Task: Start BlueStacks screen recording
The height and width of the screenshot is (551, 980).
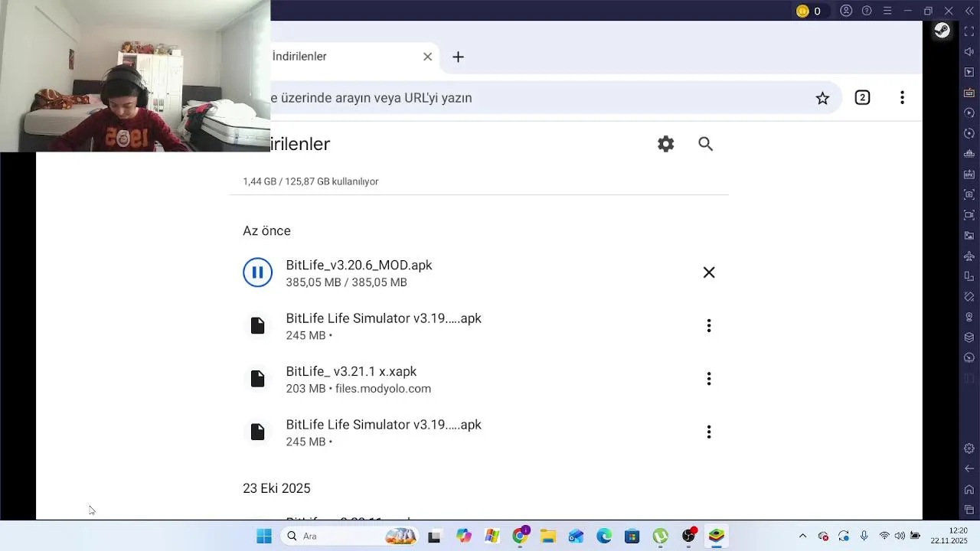Action: coord(969,215)
